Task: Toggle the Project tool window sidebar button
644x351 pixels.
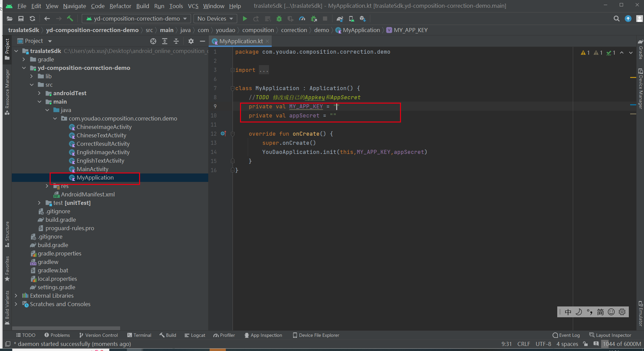Action: [7, 49]
